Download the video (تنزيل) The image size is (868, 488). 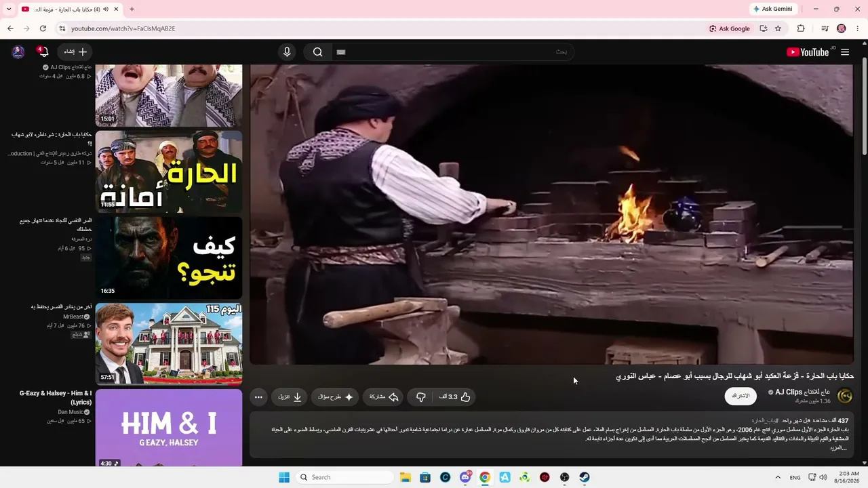coord(290,397)
